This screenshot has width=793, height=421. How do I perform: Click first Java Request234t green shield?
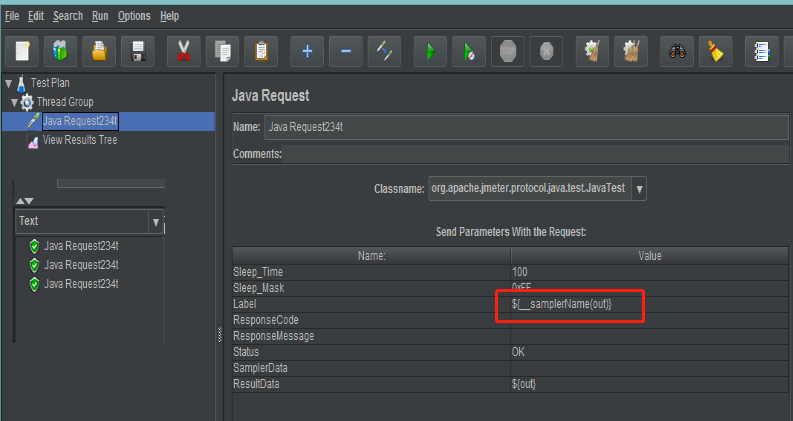click(34, 246)
